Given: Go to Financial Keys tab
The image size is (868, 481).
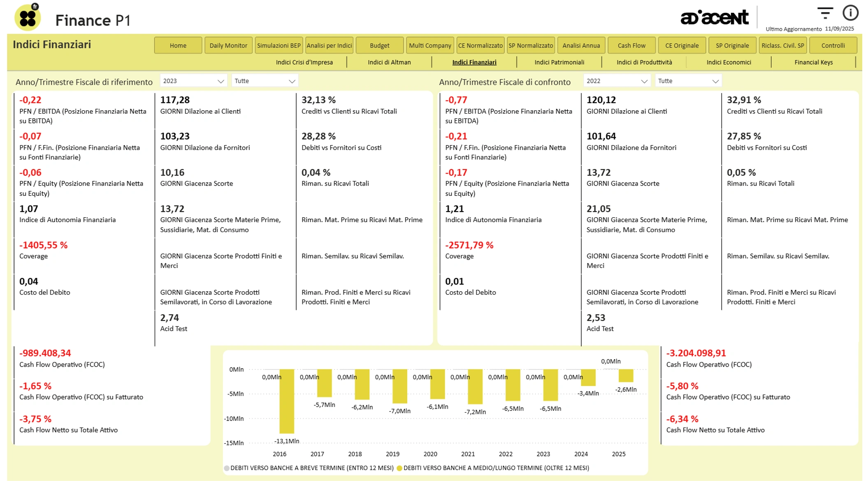Looking at the screenshot, I should 813,62.
